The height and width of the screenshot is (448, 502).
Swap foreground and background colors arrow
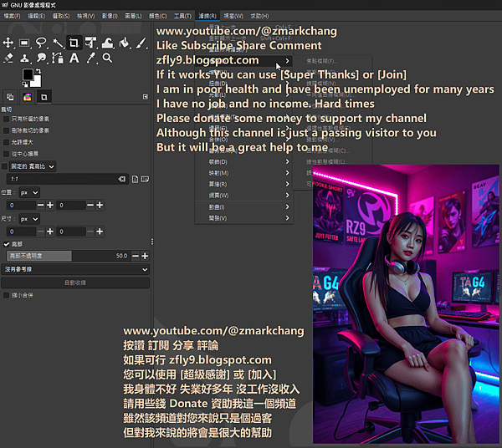coord(38,71)
